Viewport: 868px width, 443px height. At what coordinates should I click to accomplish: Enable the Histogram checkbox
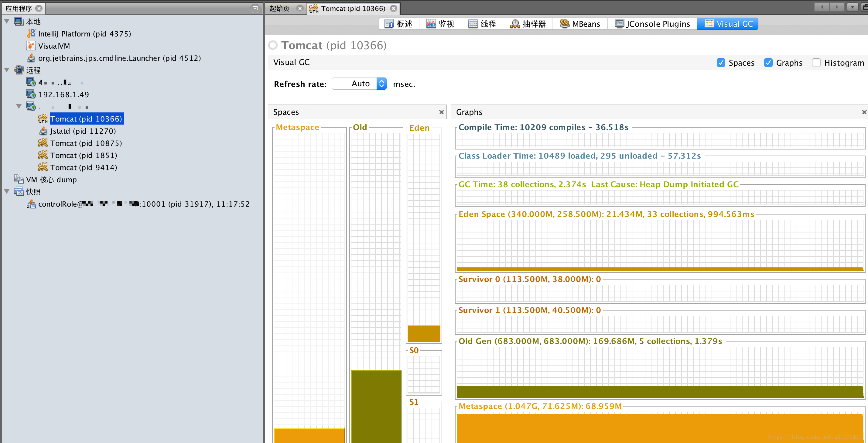pyautogui.click(x=816, y=63)
